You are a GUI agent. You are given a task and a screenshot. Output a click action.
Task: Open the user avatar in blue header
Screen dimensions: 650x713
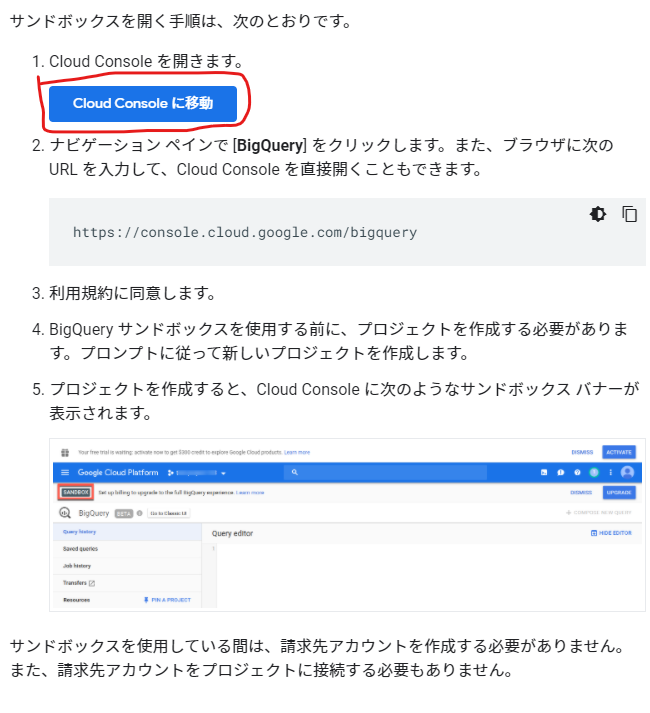tap(627, 472)
